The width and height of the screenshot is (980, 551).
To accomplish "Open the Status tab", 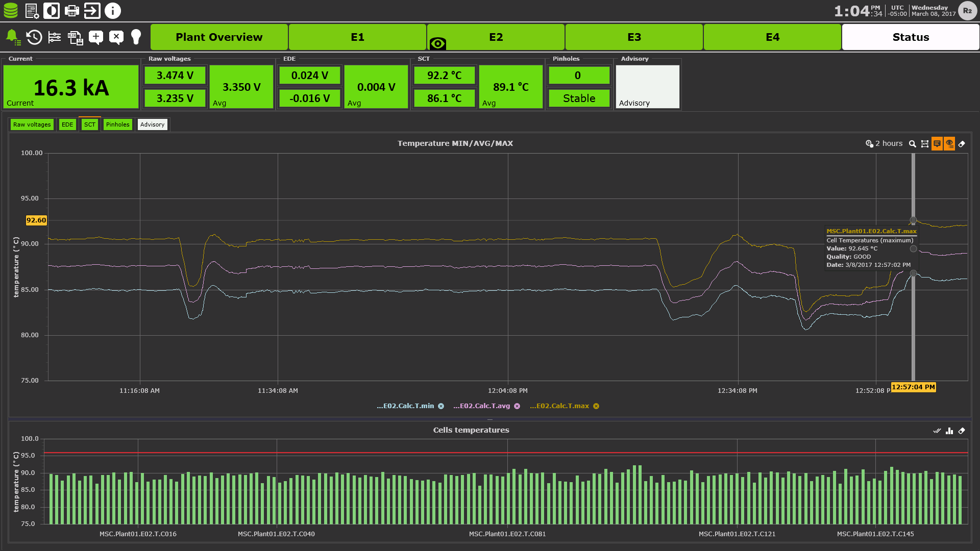I will click(911, 37).
